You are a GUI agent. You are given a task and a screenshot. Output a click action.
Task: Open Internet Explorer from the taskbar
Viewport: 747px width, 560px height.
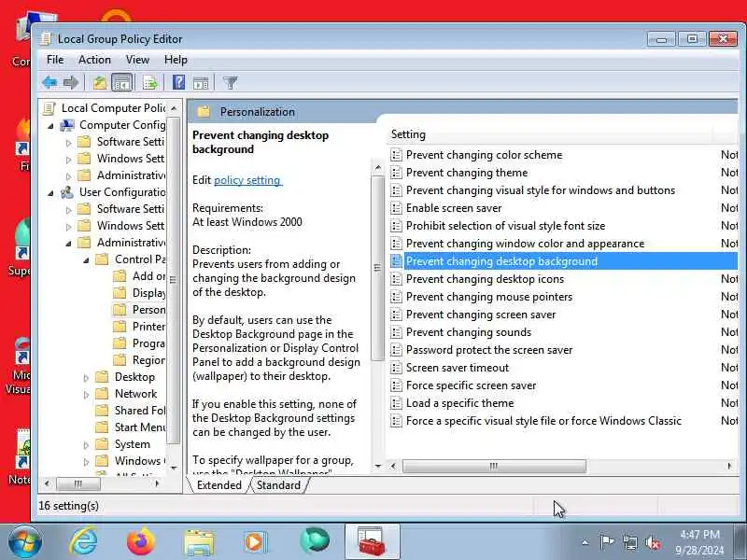[x=84, y=542]
